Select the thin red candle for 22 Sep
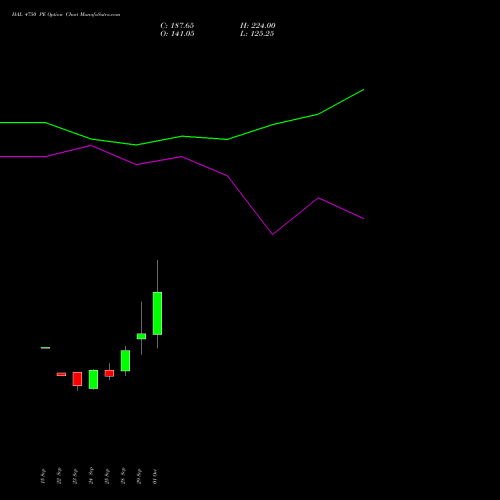 pyautogui.click(x=61, y=374)
